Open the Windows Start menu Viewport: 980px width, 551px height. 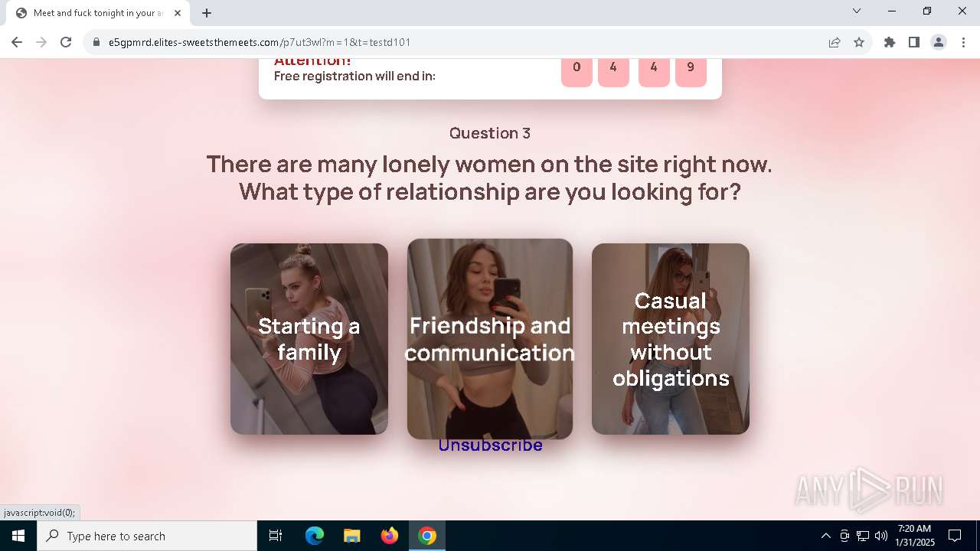coord(18,536)
